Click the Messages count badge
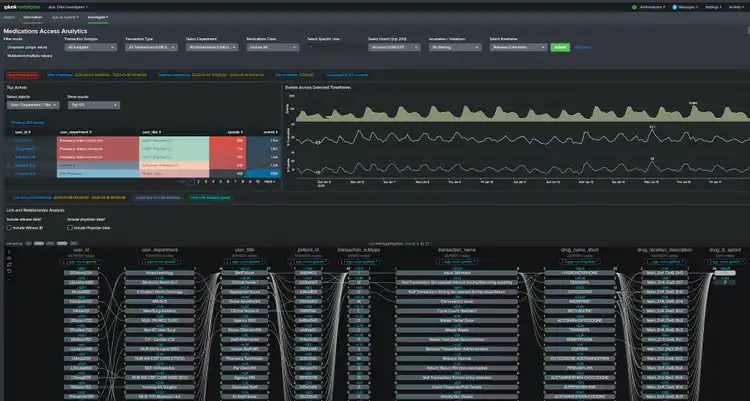Image resolution: width=750 pixels, height=401 pixels. 676,6
